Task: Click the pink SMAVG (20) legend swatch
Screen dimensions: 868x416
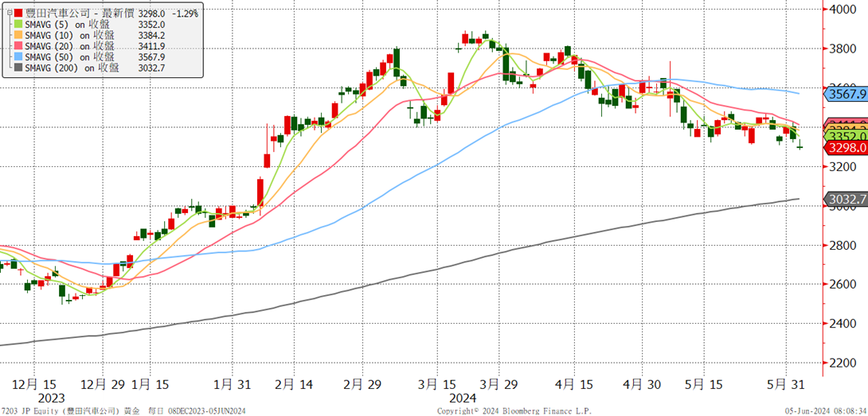Action: [x=19, y=46]
